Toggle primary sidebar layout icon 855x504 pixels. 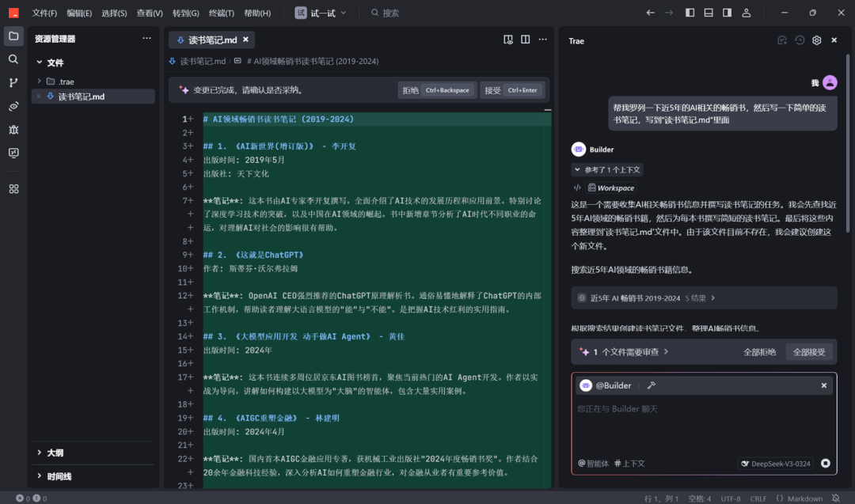pos(690,13)
